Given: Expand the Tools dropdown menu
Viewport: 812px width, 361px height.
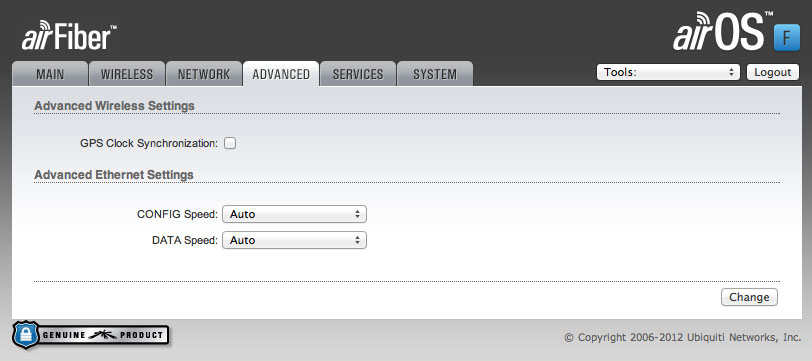Looking at the screenshot, I should pos(668,72).
